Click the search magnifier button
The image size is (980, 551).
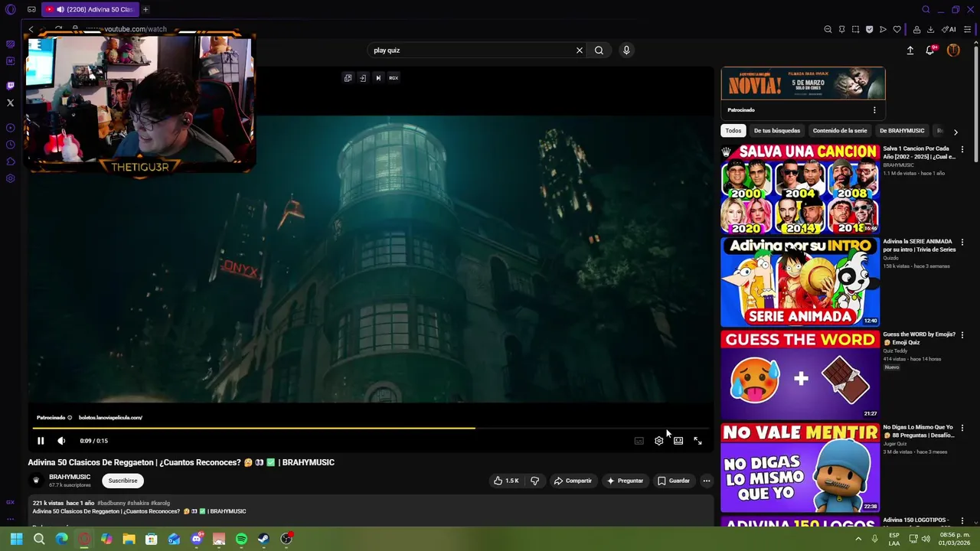coord(599,51)
